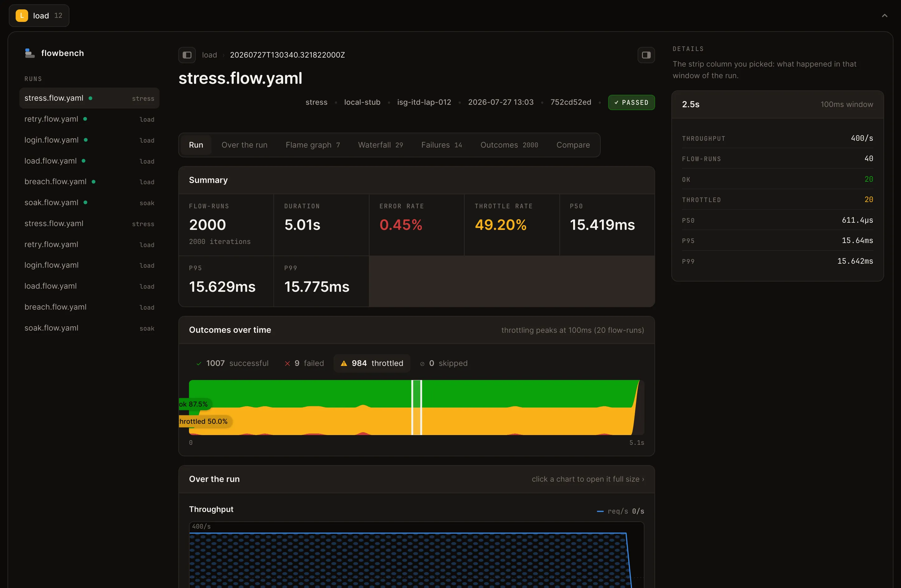Click the 15.642ms P99 detail value
The height and width of the screenshot is (588, 901).
coord(855,261)
